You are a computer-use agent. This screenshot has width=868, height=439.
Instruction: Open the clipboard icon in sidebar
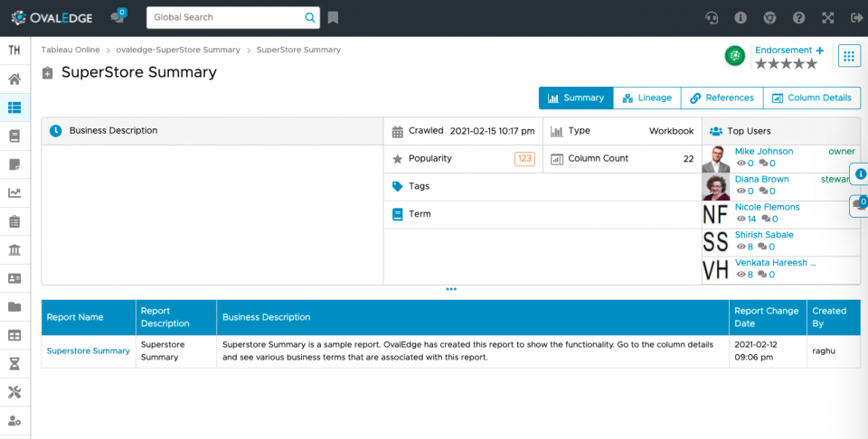click(14, 221)
